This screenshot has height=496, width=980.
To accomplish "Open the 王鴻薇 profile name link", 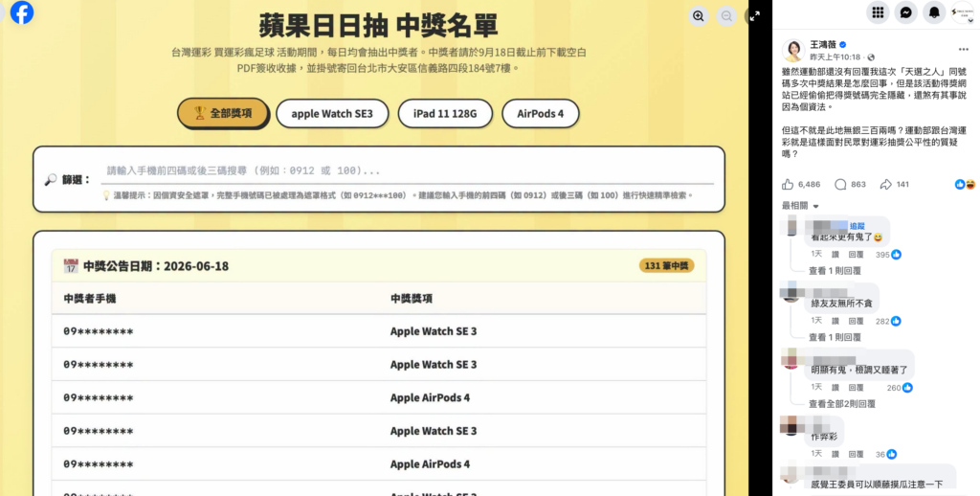I will point(823,44).
